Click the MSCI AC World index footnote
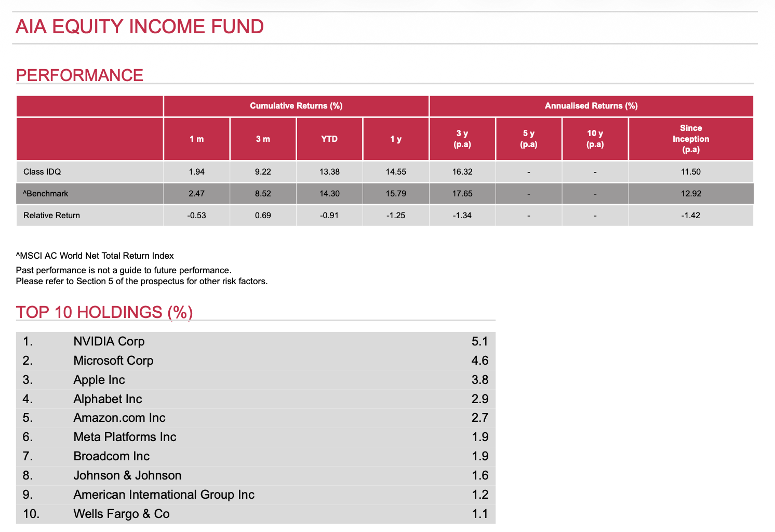This screenshot has height=532, width=775. pos(95,256)
